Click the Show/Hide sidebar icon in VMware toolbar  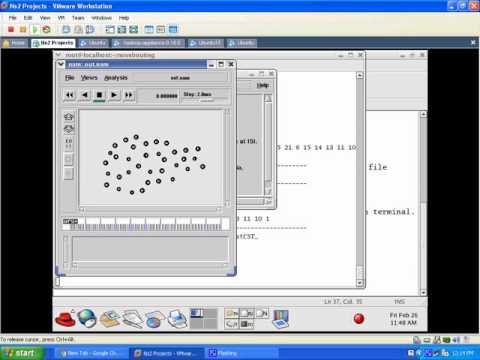[110, 30]
